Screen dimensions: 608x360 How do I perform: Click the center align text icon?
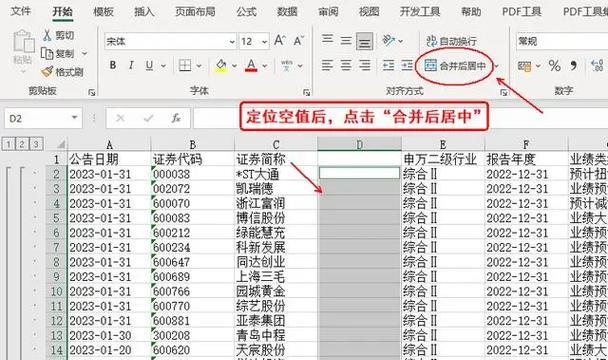(x=346, y=65)
